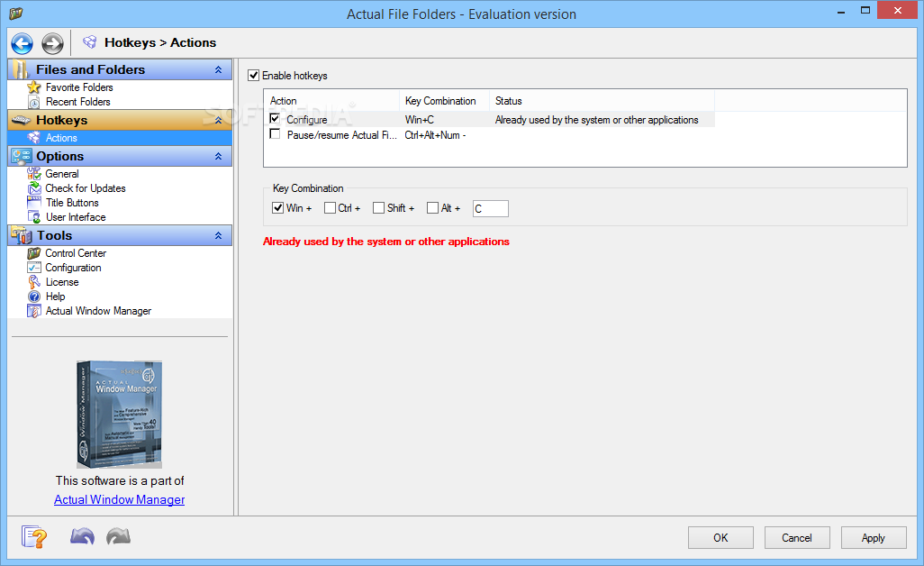Open Check for Updates page

[x=86, y=188]
